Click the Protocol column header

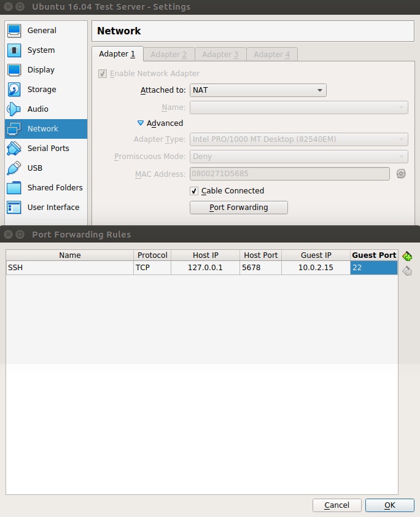tap(152, 255)
